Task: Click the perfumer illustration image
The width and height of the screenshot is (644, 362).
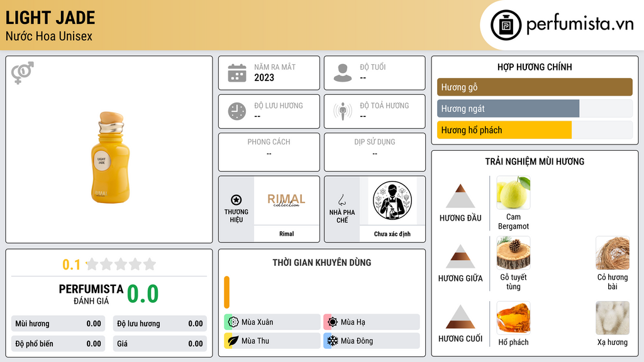Action: (x=392, y=200)
